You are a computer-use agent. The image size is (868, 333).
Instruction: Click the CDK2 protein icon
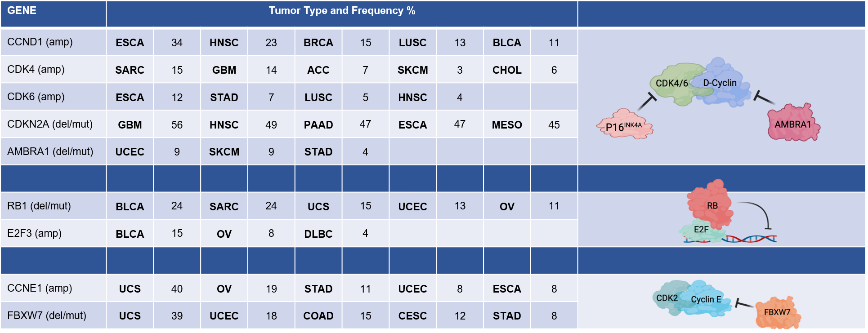[x=667, y=297]
